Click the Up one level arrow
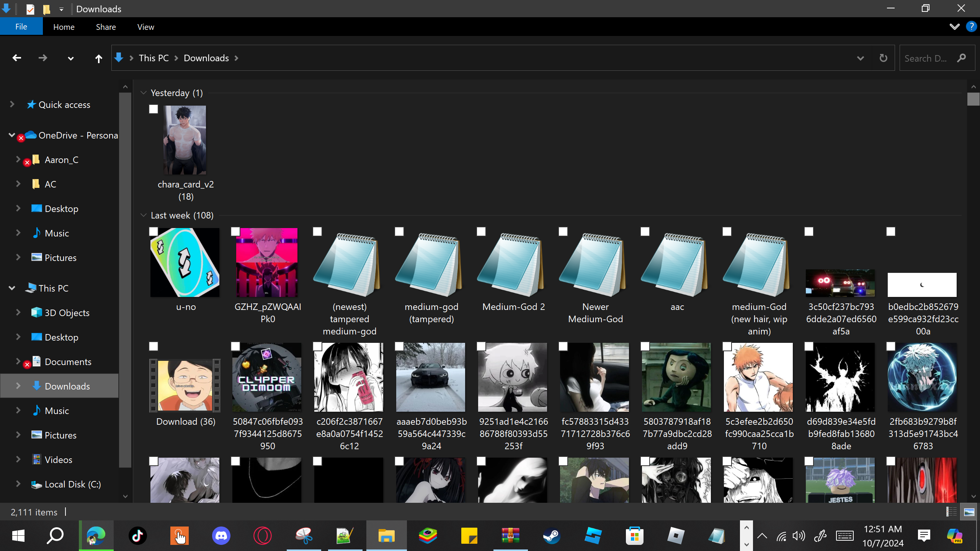The height and width of the screenshot is (551, 980). (x=98, y=58)
